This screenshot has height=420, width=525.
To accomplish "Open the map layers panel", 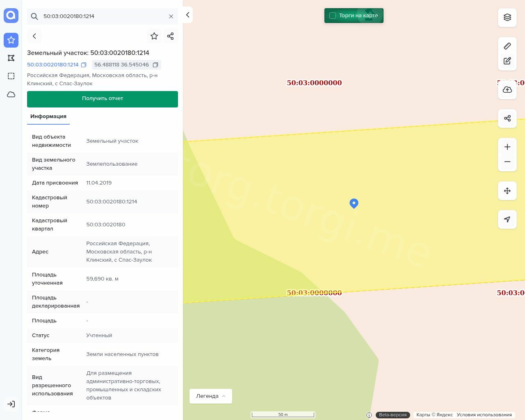I will pos(507,17).
